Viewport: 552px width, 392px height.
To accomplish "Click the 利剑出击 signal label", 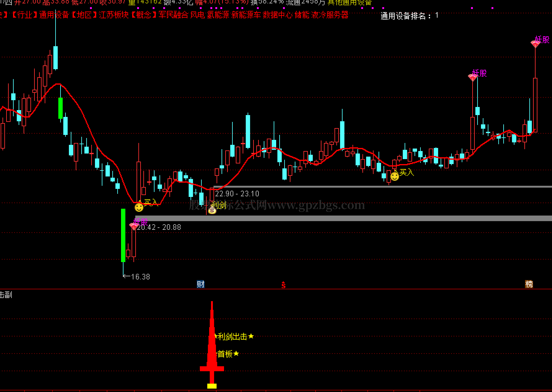I will (x=232, y=336).
